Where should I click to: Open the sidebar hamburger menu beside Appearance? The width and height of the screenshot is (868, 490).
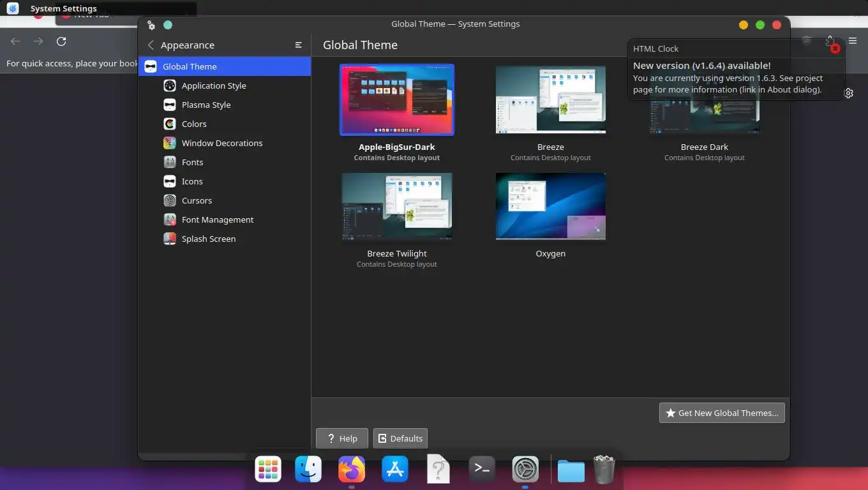click(298, 45)
